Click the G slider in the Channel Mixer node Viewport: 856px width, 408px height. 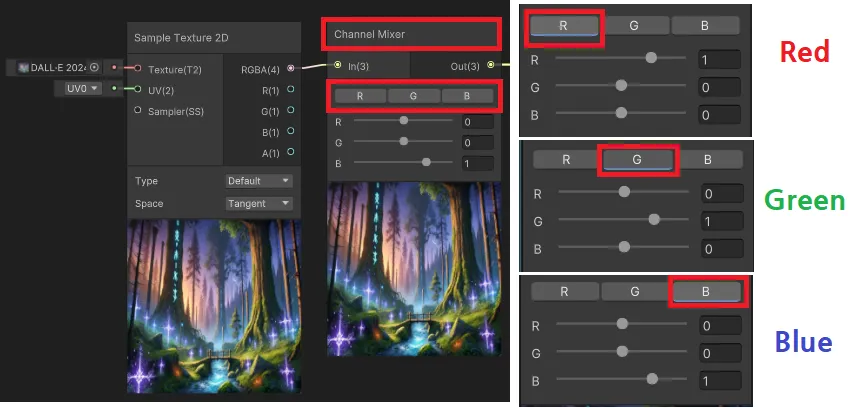tap(403, 141)
